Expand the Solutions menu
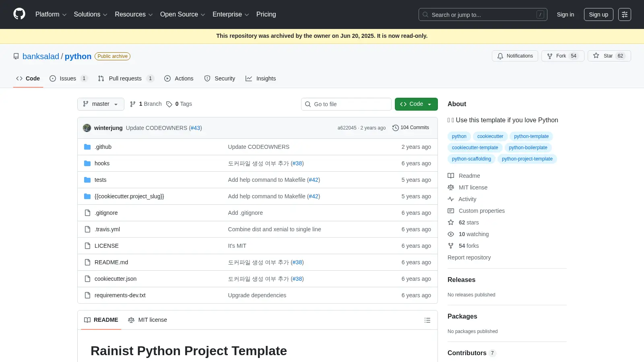This screenshot has width=644, height=362. point(91,14)
